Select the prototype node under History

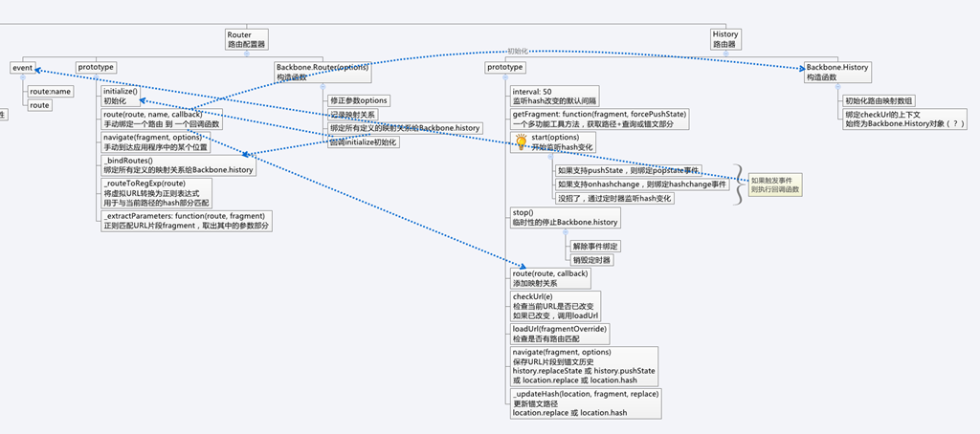coord(505,68)
